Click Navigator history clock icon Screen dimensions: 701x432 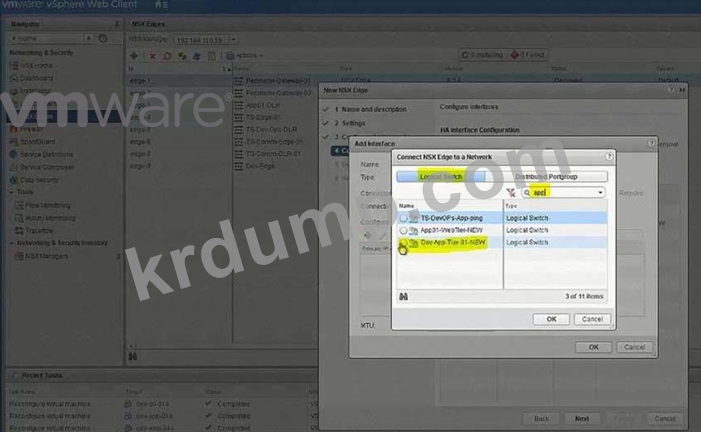pos(103,38)
